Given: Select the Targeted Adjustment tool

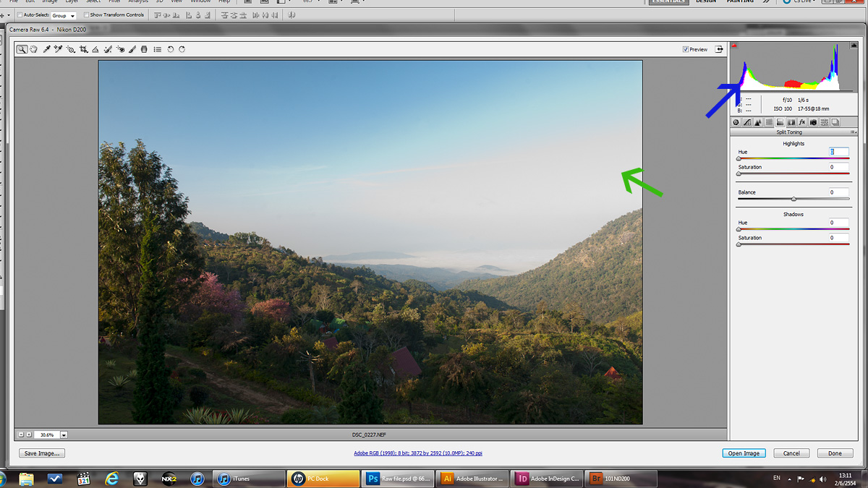Looking at the screenshot, I should click(x=71, y=49).
